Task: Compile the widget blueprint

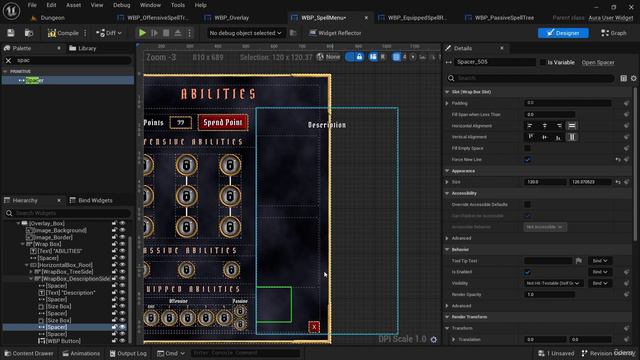Action: (63, 33)
